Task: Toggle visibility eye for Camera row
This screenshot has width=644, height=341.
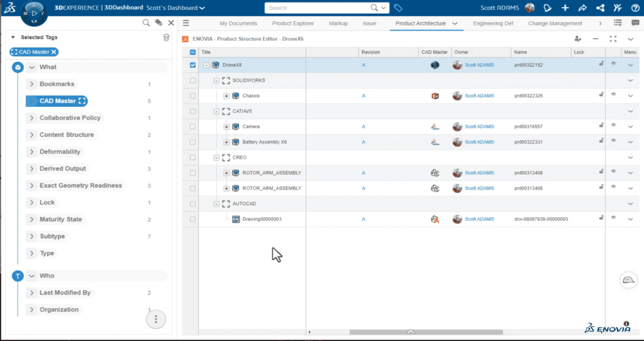Action: [613, 125]
